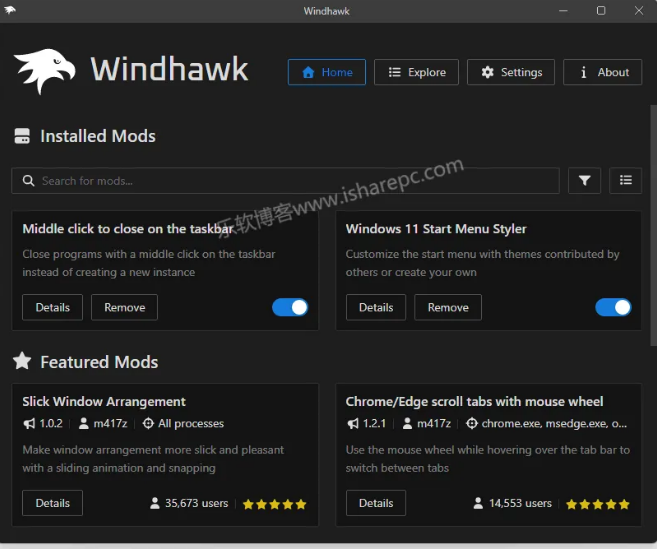Disable Middle click to close mod
This screenshot has width=657, height=549.
coord(290,307)
